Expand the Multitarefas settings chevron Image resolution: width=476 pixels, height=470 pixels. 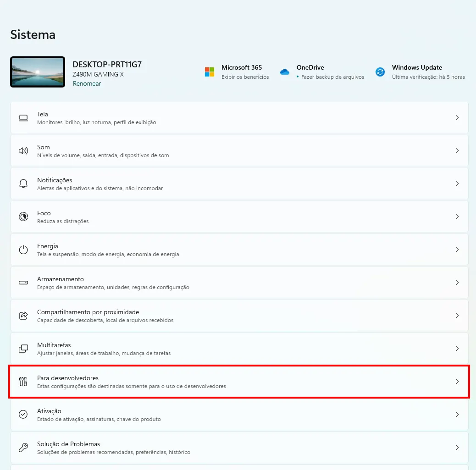(457, 349)
